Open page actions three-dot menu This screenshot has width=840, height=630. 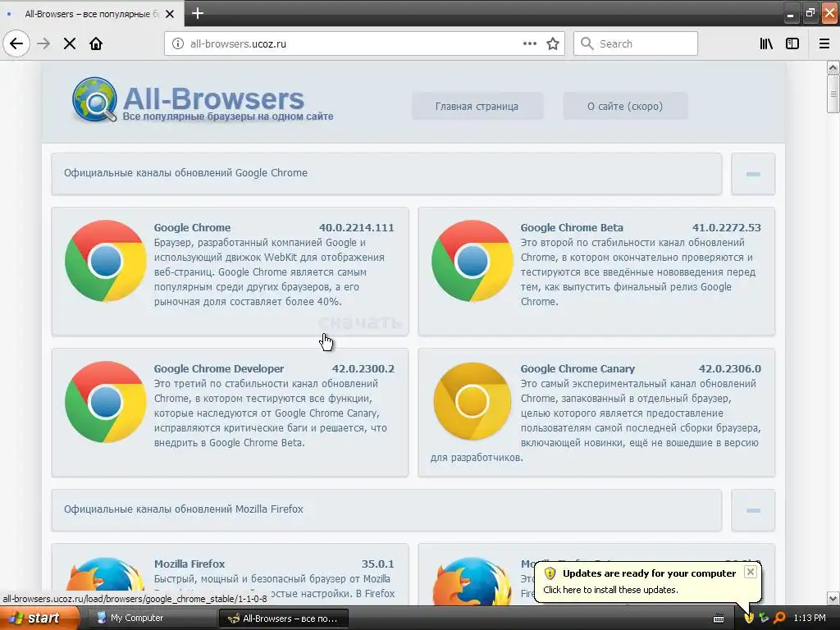point(530,43)
